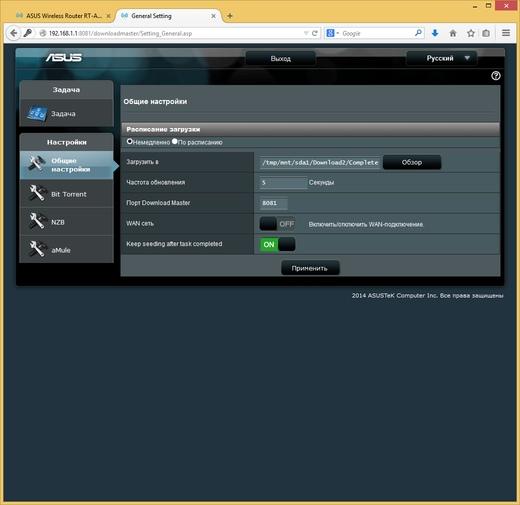The width and height of the screenshot is (520, 505).
Task: Close the ASUS Wireless Router tab
Action: 108,16
